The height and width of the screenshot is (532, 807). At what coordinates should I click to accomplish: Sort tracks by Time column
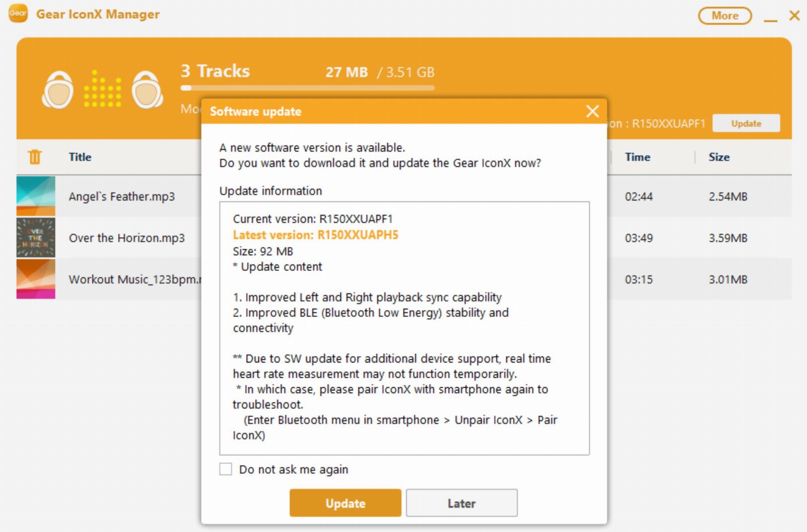pyautogui.click(x=638, y=157)
